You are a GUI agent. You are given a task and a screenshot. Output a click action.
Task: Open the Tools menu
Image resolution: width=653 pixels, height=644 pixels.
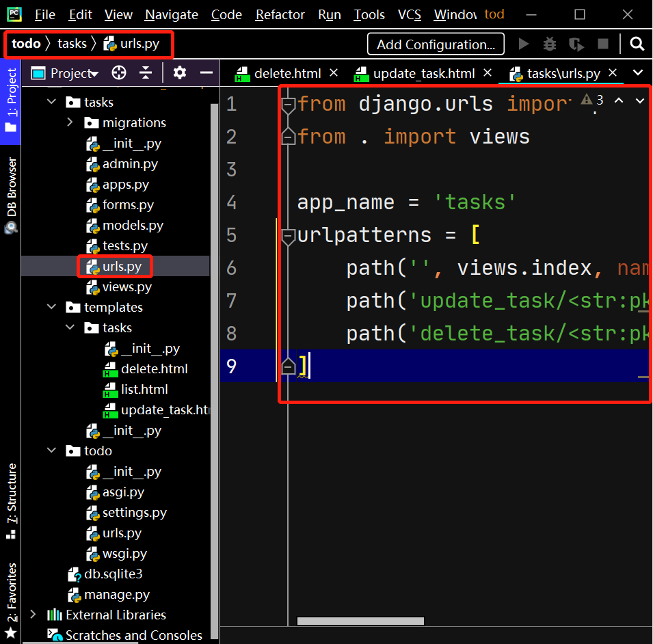pos(369,14)
